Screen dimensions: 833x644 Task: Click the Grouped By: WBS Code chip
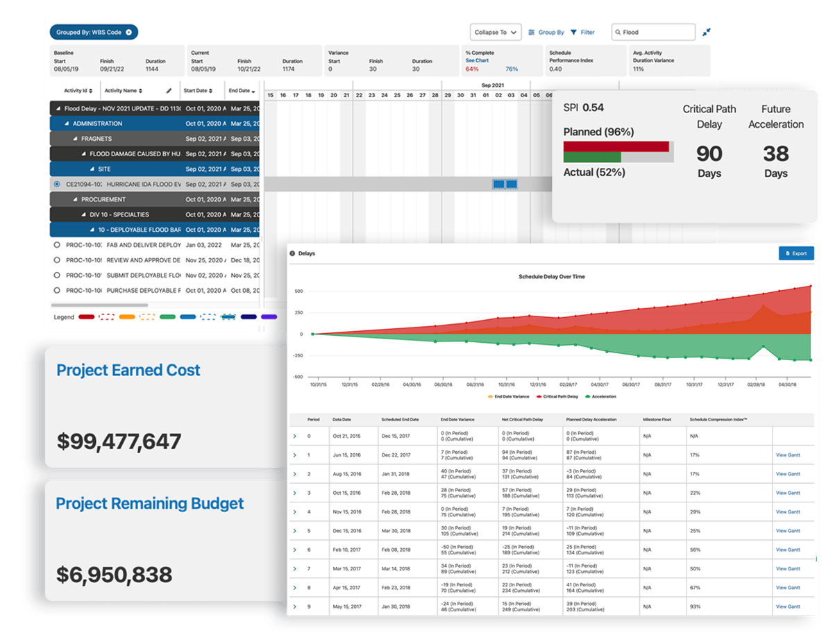click(x=93, y=32)
